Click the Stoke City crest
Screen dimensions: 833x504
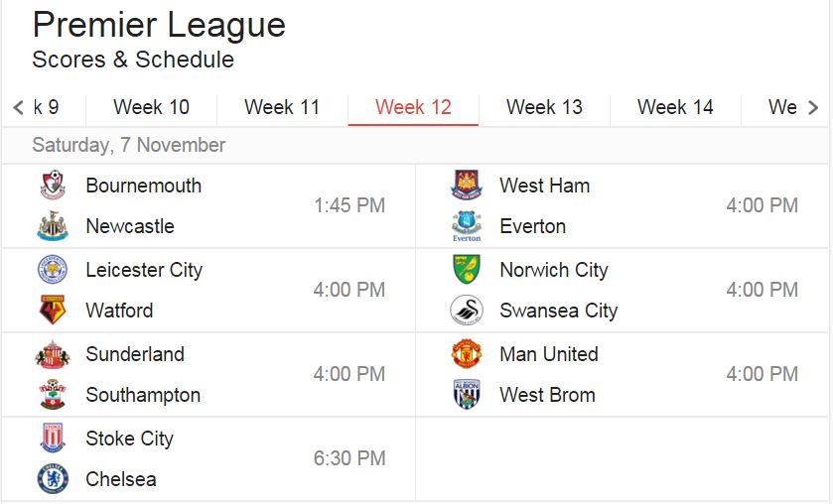(53, 439)
